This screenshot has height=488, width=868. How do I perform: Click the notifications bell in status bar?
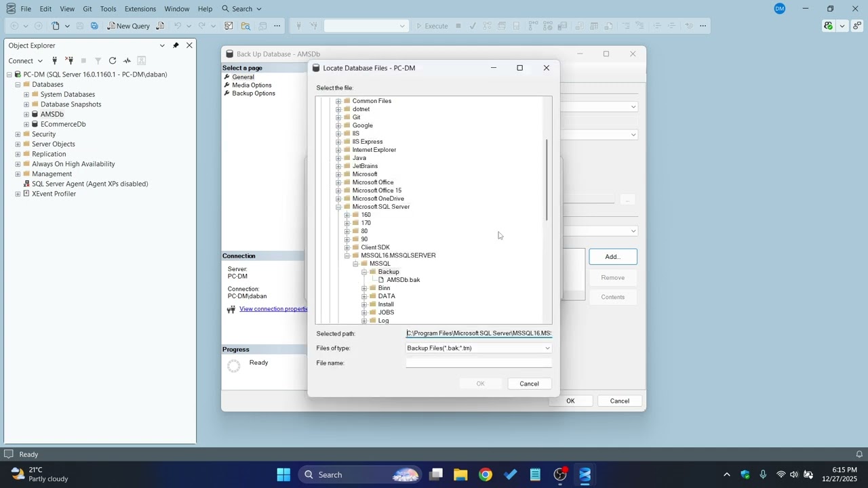(859, 454)
